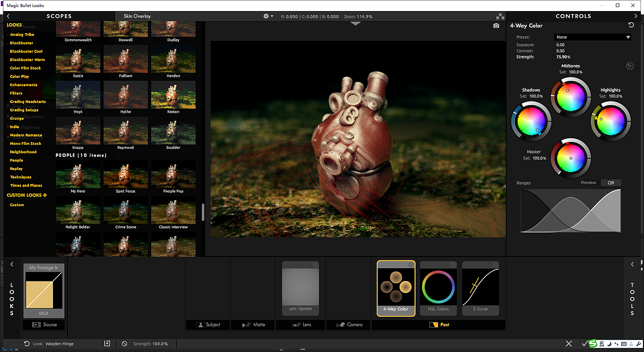Click the wrench icon in system tray

pyautogui.click(x=639, y=344)
